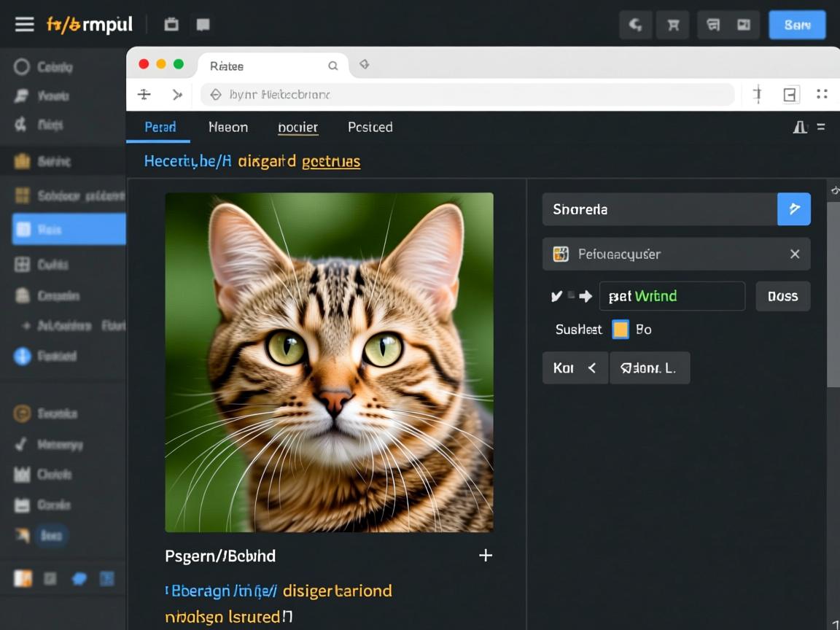Image resolution: width=840 pixels, height=630 pixels.
Task: Open the Sdonr. L. dropdown
Action: [649, 368]
